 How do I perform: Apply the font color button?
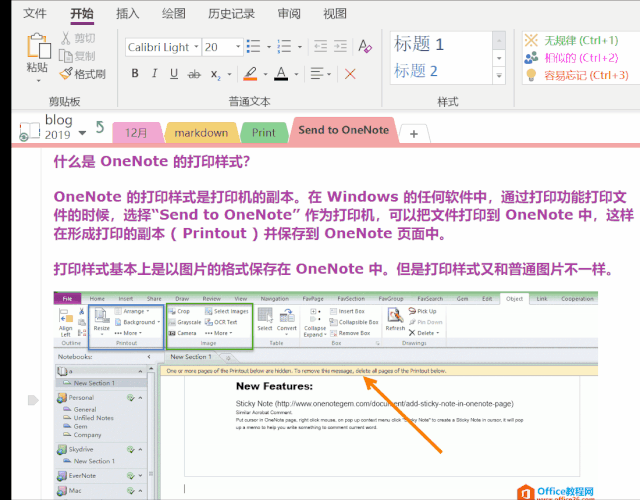point(281,74)
